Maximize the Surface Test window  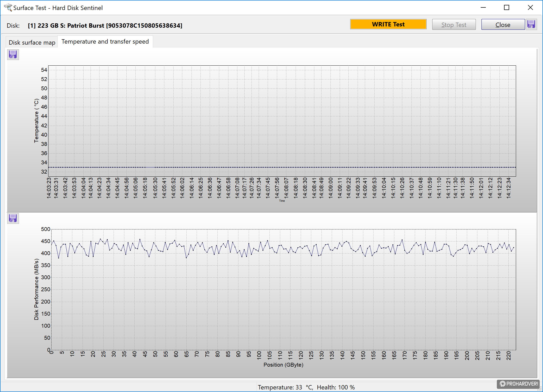pos(507,8)
